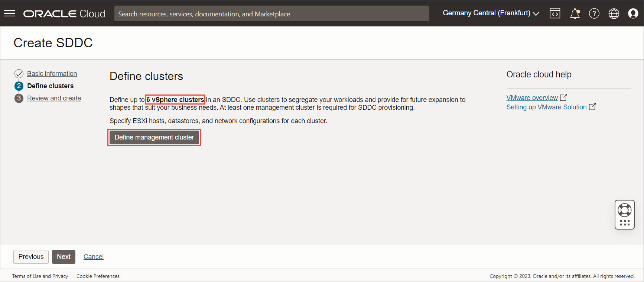This screenshot has height=282, width=644.
Task: Click the Next button
Action: (x=64, y=257)
